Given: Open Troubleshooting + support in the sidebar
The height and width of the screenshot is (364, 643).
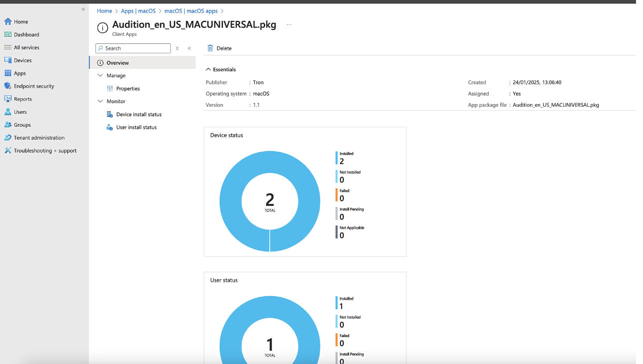Looking at the screenshot, I should point(44,151).
